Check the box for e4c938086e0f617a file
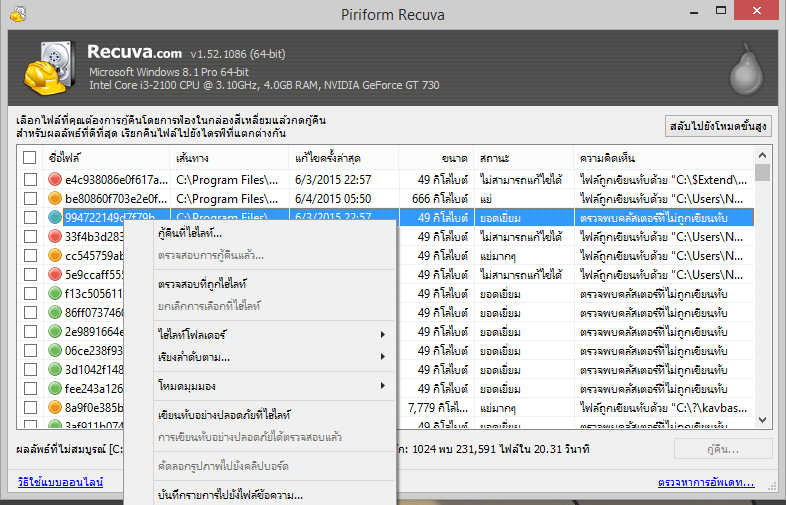 31,180
